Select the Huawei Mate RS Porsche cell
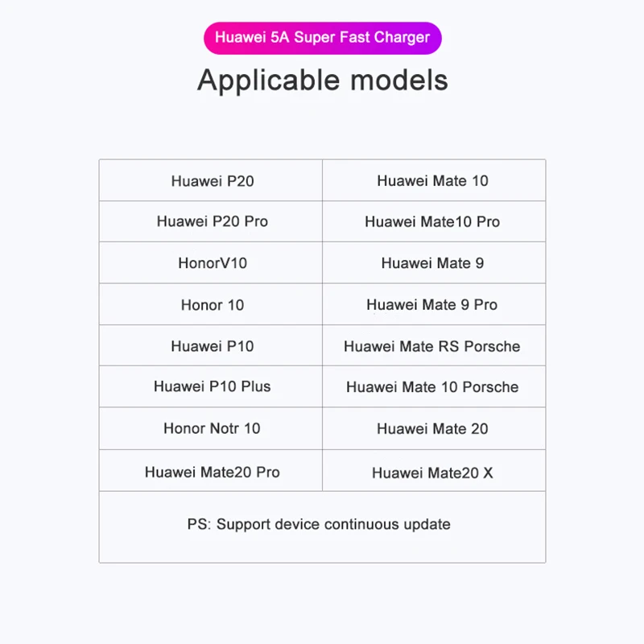This screenshot has height=644, width=644. [x=432, y=346]
